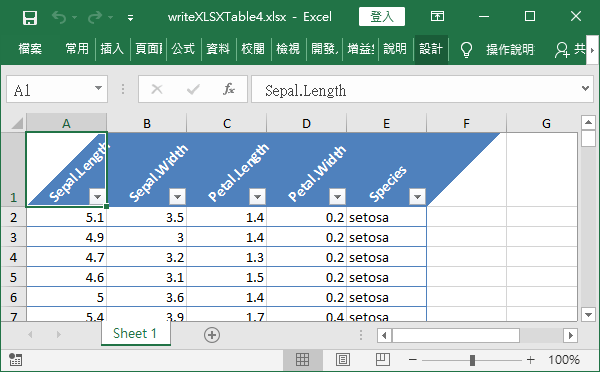The image size is (600, 372).
Task: Select column C header
Action: pos(227,123)
